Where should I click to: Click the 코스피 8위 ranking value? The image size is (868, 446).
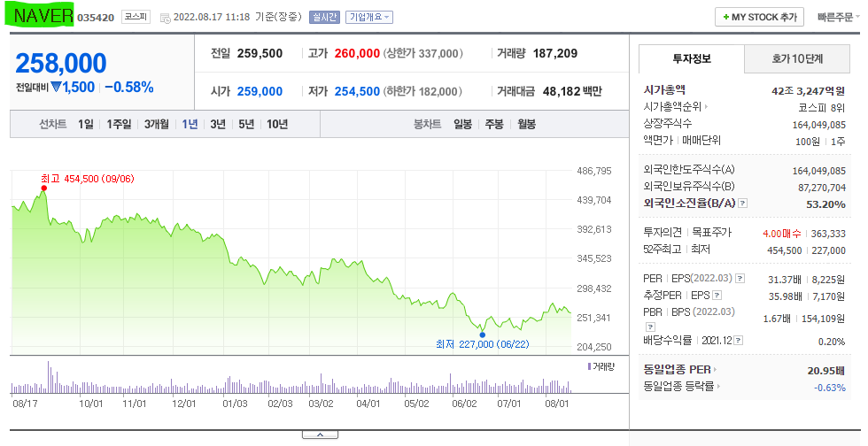coord(822,109)
